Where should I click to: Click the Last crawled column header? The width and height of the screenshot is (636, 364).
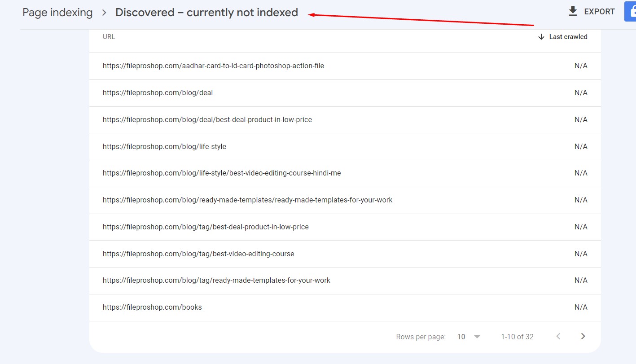pos(568,37)
